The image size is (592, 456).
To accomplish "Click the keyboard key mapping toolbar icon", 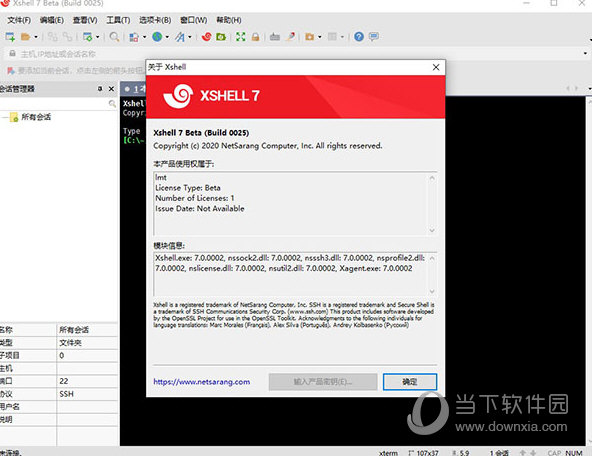I will tap(275, 37).
